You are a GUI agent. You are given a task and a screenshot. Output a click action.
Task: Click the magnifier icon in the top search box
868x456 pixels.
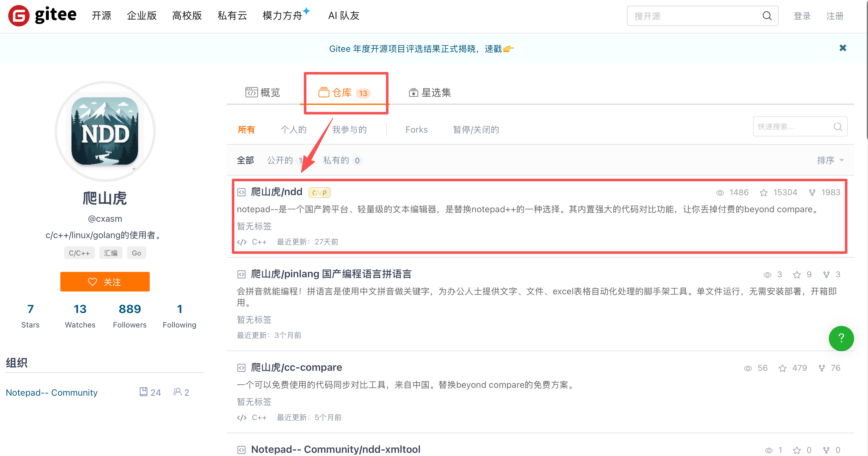767,16
